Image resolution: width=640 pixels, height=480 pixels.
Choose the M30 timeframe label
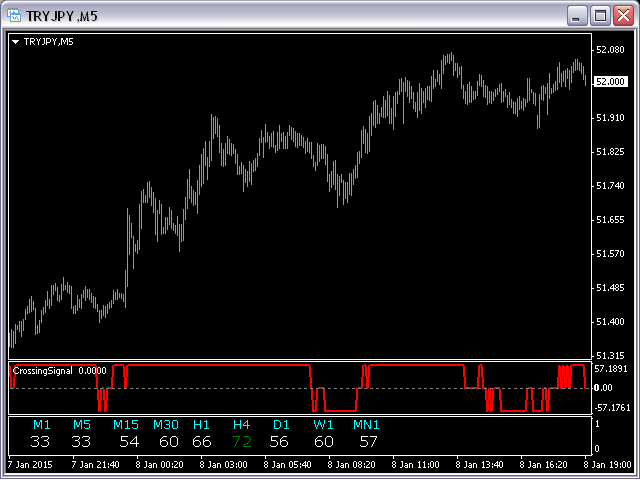(x=166, y=425)
